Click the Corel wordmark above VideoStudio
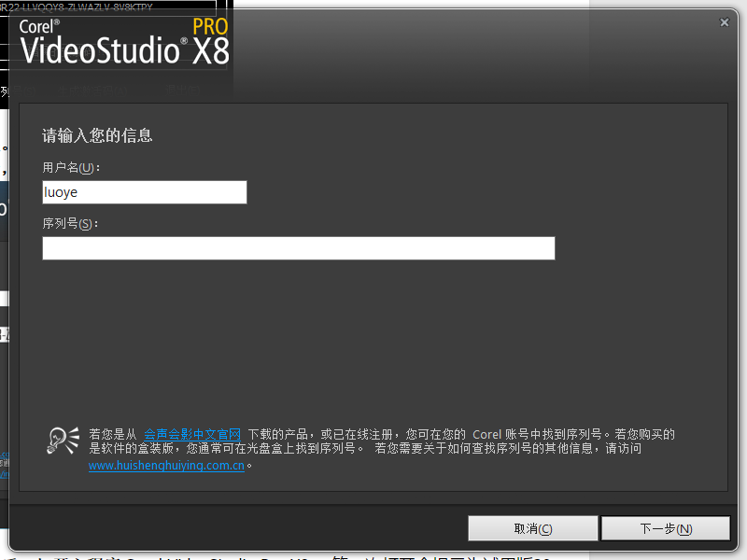 click(x=35, y=26)
